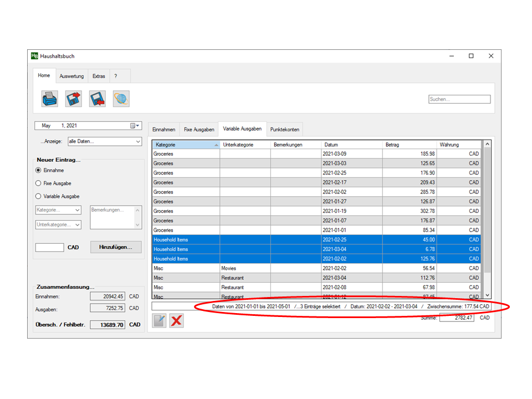
Task: Click into the Suchen search field
Action: point(459,99)
